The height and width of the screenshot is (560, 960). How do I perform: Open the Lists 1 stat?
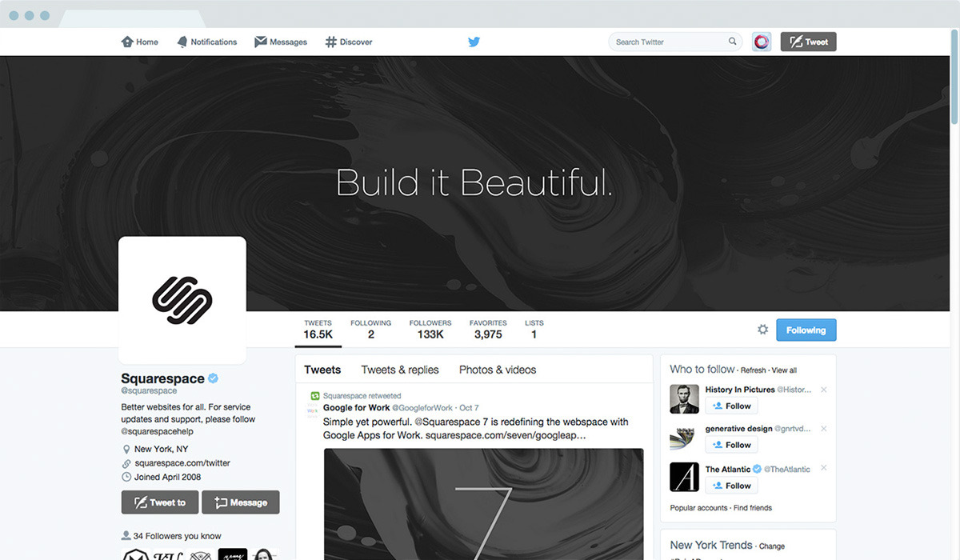click(x=534, y=330)
